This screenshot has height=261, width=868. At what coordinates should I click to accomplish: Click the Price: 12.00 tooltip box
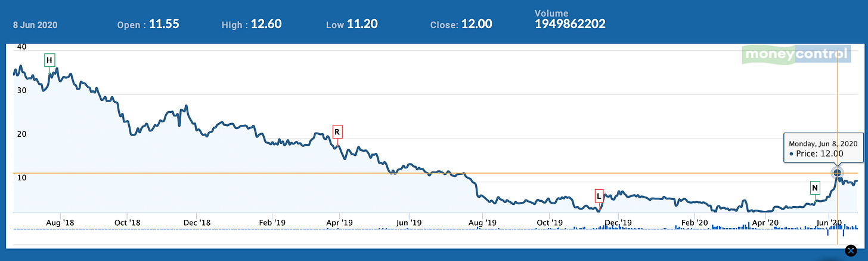point(824,149)
